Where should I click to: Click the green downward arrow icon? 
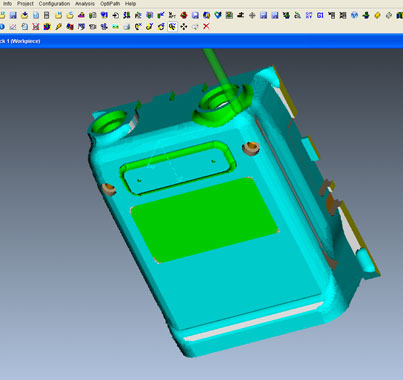click(366, 15)
